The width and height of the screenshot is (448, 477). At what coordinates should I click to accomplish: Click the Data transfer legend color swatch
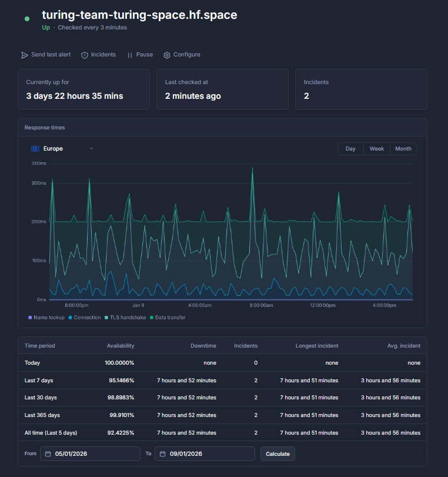pyautogui.click(x=152, y=318)
